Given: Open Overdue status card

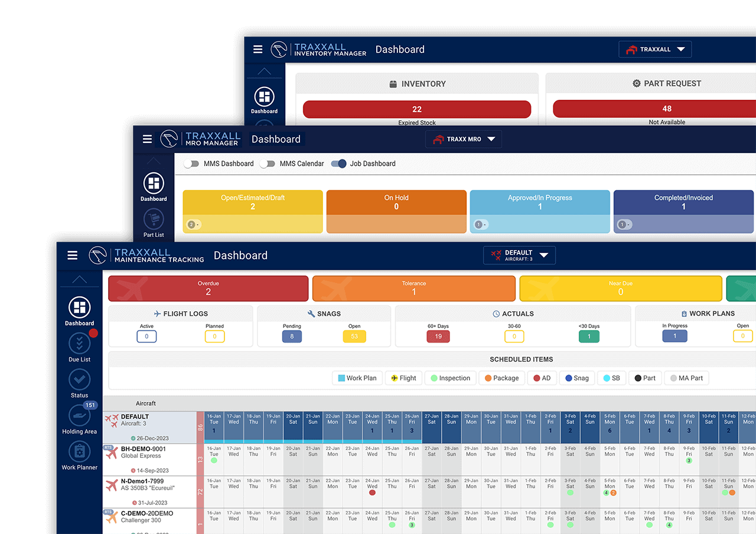Looking at the screenshot, I should tap(208, 288).
